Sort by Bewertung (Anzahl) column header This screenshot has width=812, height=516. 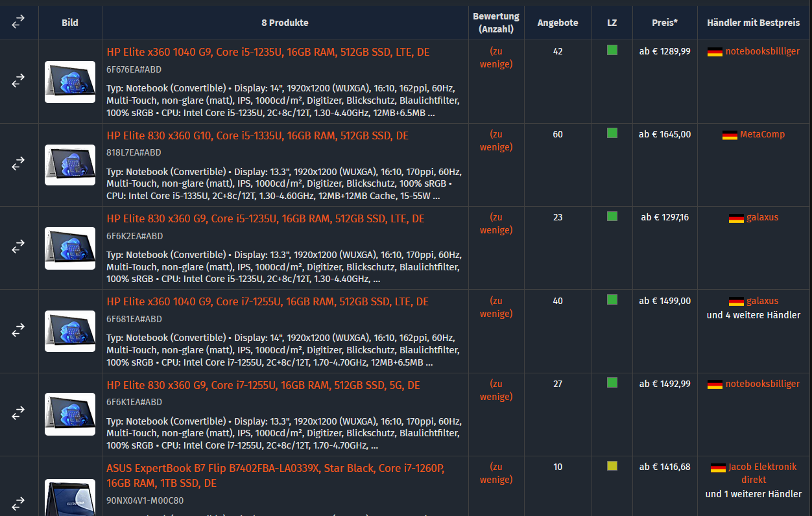click(496, 23)
